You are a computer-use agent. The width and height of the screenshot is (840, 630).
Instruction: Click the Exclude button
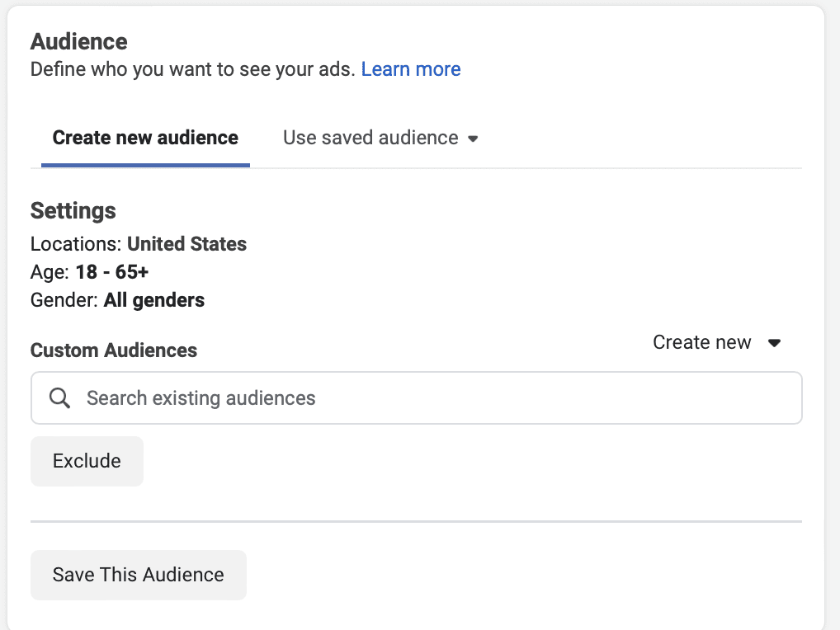click(x=87, y=461)
